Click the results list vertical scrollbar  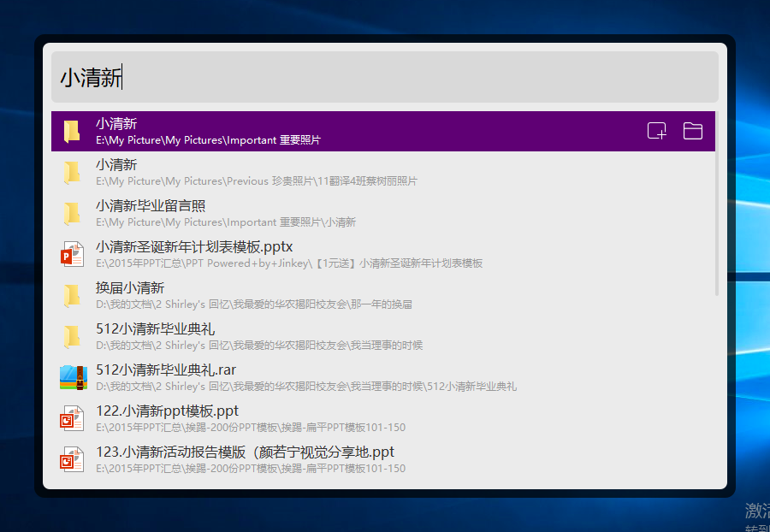tap(717, 204)
